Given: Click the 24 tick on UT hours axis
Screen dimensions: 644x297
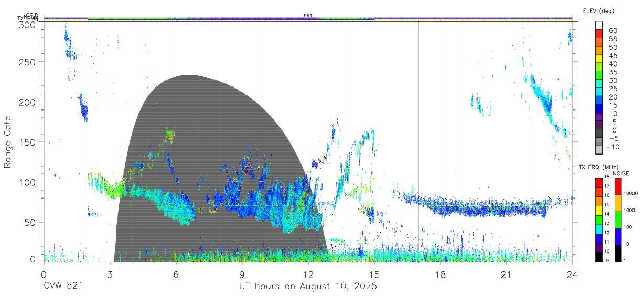Looking at the screenshot, I should pyautogui.click(x=573, y=274).
